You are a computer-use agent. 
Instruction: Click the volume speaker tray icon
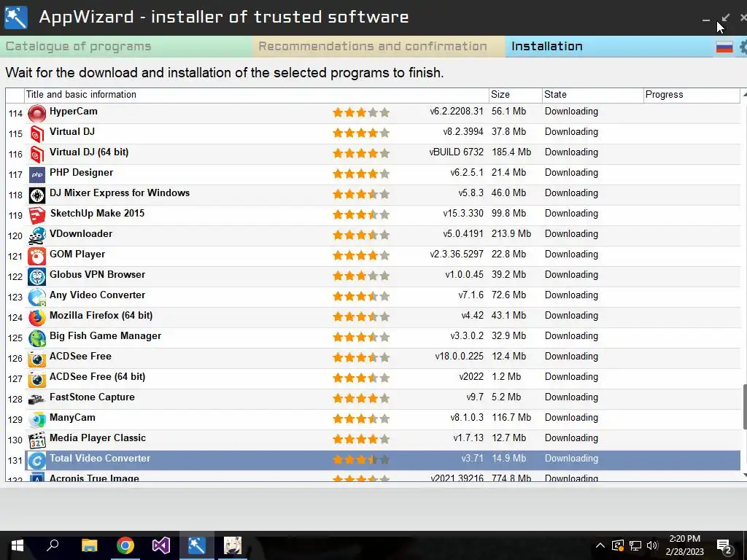point(652,545)
